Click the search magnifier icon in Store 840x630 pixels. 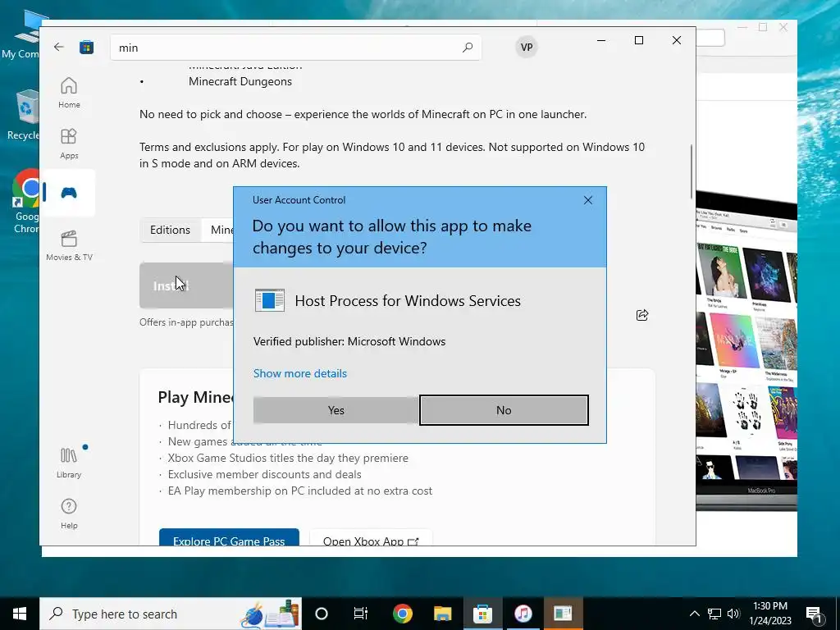click(467, 47)
